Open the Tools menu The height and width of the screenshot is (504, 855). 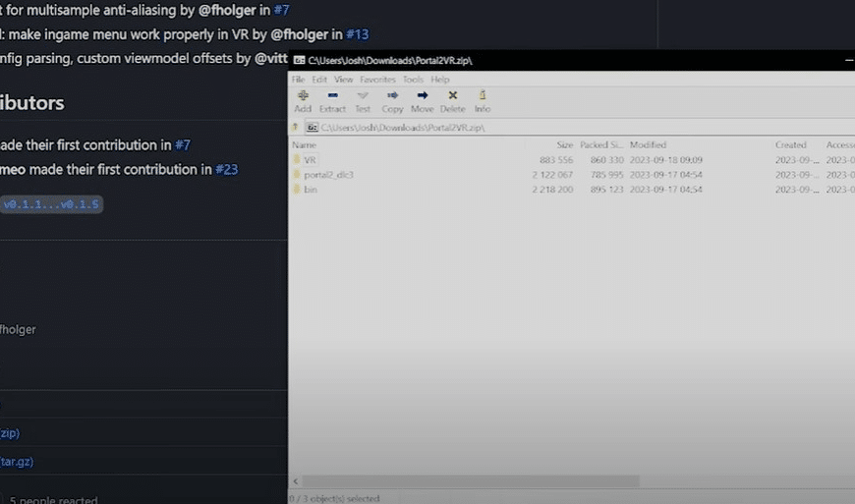point(413,80)
